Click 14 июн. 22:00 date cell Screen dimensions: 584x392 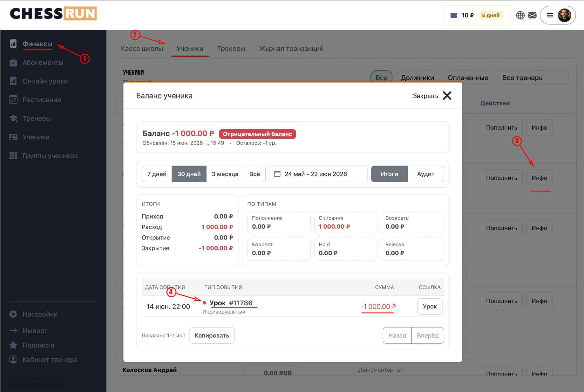(x=168, y=307)
